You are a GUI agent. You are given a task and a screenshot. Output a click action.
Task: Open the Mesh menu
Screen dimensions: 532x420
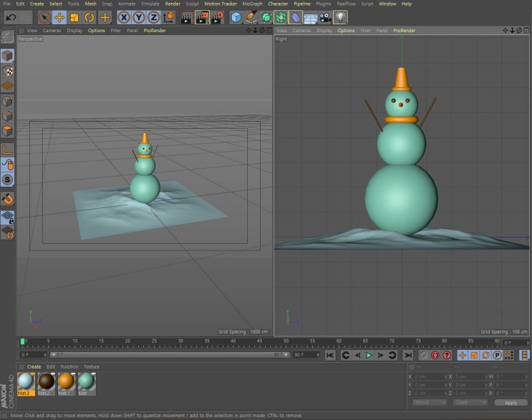pyautogui.click(x=91, y=4)
